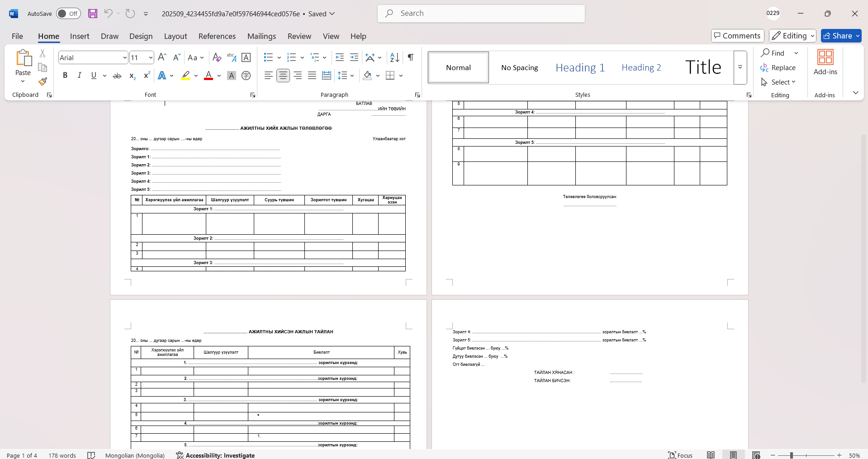This screenshot has height=459, width=868.
Task: Switch to the References tab
Action: coord(217,36)
